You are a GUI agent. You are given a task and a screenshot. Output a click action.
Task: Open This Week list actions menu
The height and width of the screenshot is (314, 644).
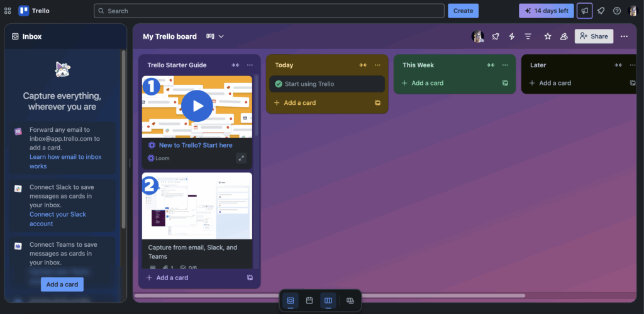[505, 65]
